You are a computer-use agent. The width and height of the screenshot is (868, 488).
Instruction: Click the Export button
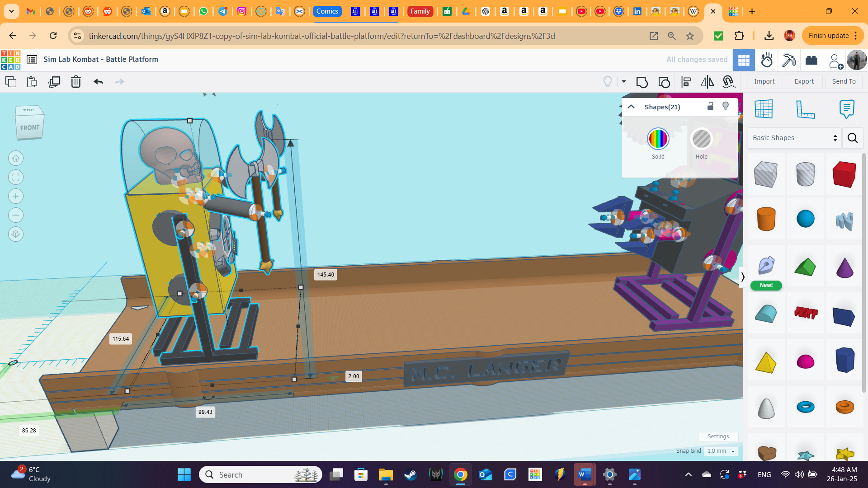(804, 81)
